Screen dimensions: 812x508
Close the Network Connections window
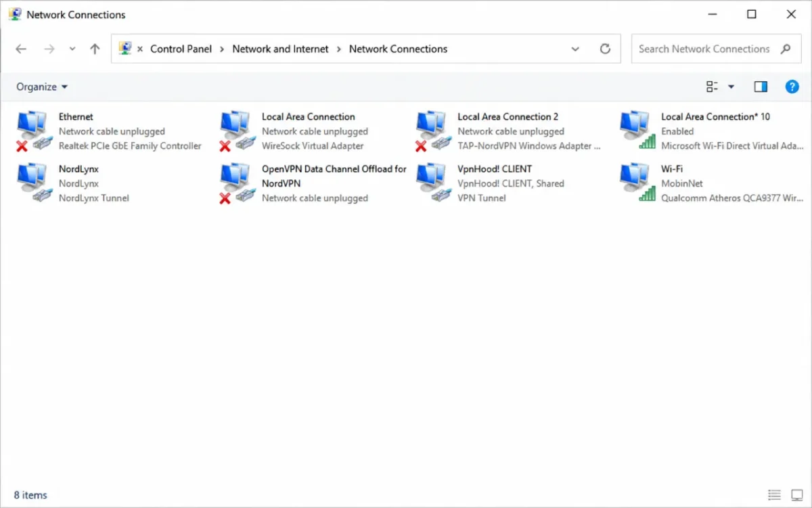click(791, 14)
